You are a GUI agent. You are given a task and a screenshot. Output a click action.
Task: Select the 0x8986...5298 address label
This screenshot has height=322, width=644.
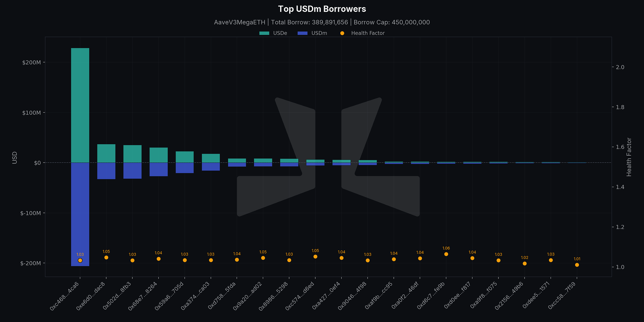(x=274, y=296)
